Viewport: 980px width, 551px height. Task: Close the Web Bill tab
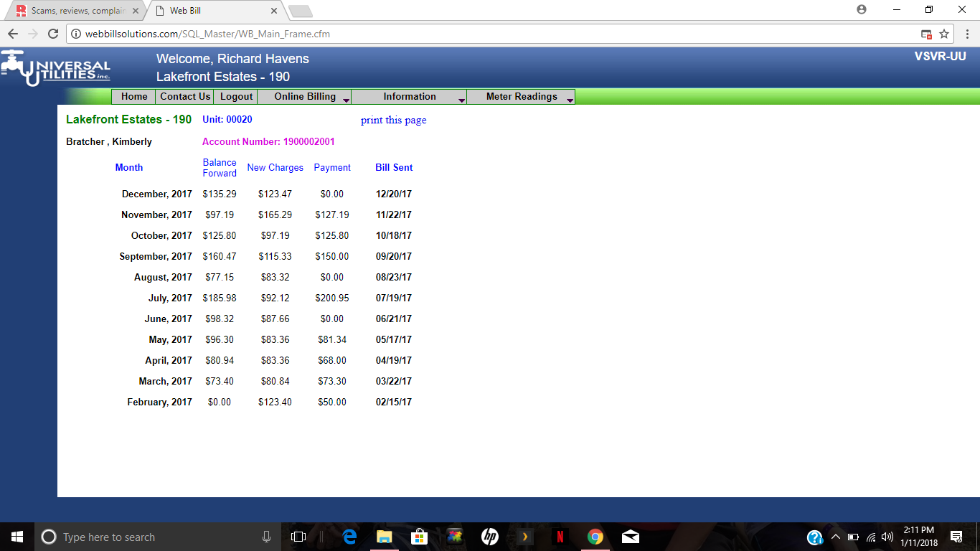click(x=273, y=11)
